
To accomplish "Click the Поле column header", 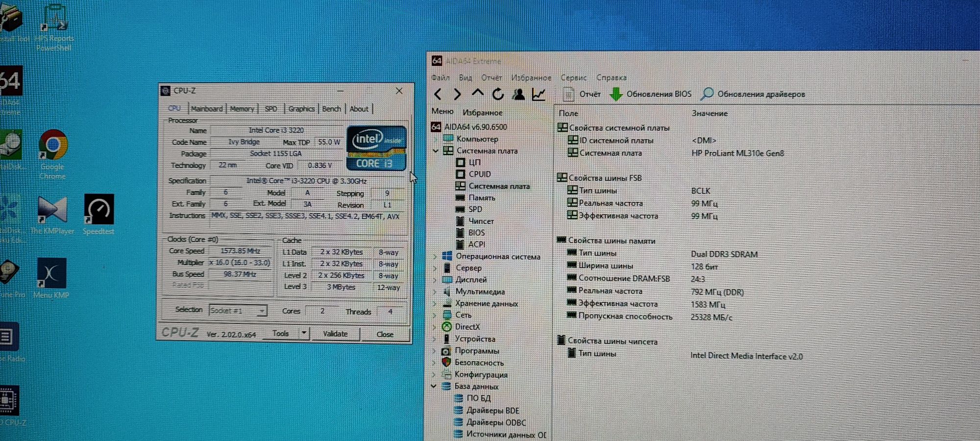I will [568, 113].
